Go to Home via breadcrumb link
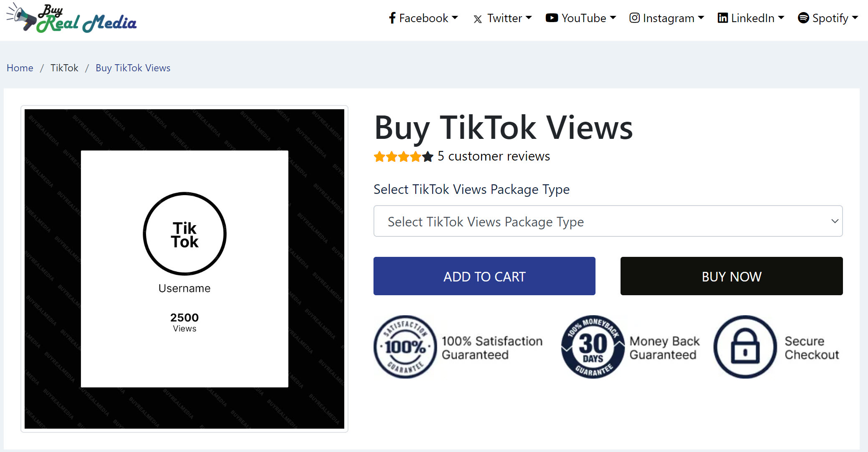 [x=20, y=68]
